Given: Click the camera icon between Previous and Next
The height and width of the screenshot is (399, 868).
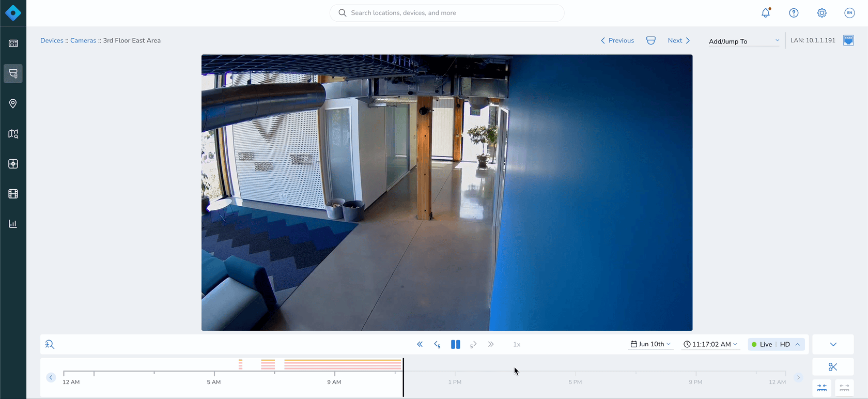Looking at the screenshot, I should (651, 40).
